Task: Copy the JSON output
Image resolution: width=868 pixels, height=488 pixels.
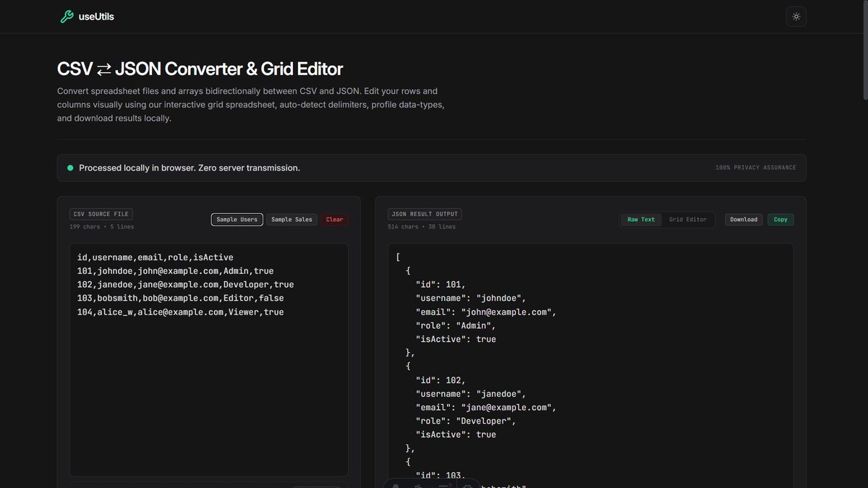Action: (x=780, y=219)
